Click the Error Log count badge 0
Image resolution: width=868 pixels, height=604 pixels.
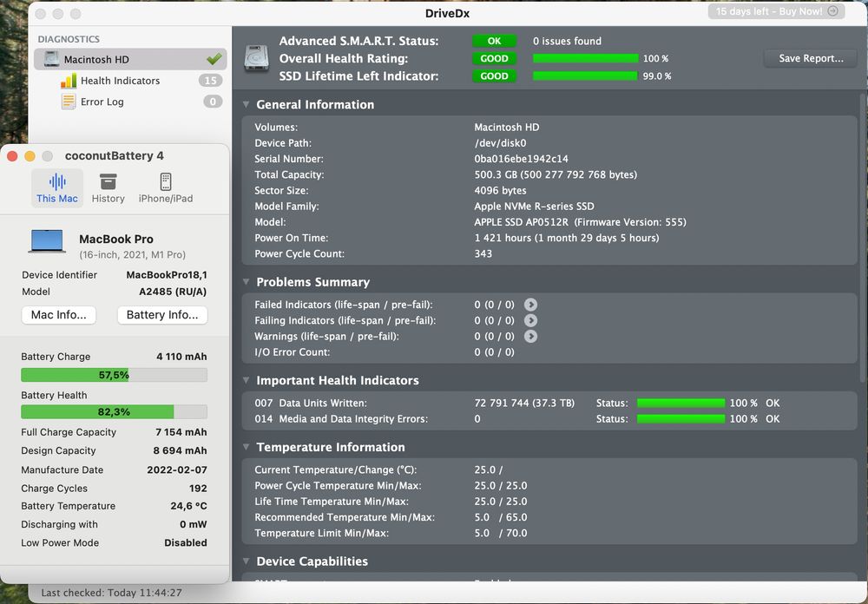pyautogui.click(x=213, y=102)
